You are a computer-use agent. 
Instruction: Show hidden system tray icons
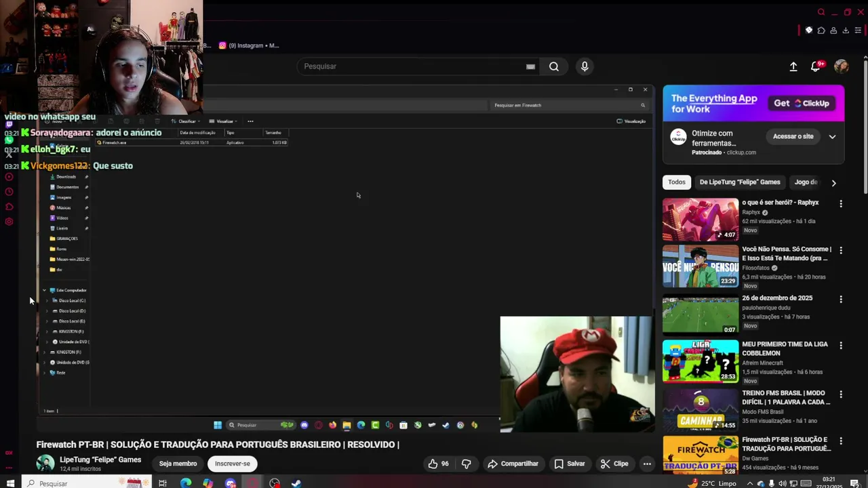point(749,484)
